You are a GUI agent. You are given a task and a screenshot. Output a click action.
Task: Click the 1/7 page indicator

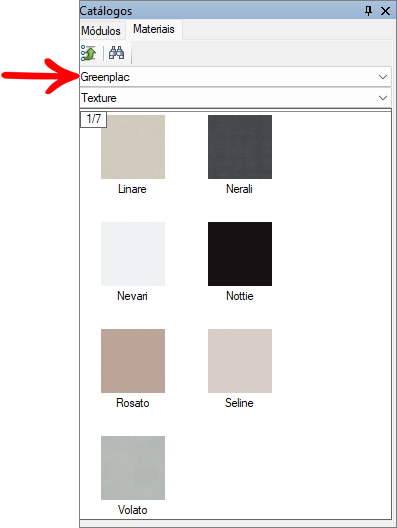click(x=93, y=119)
